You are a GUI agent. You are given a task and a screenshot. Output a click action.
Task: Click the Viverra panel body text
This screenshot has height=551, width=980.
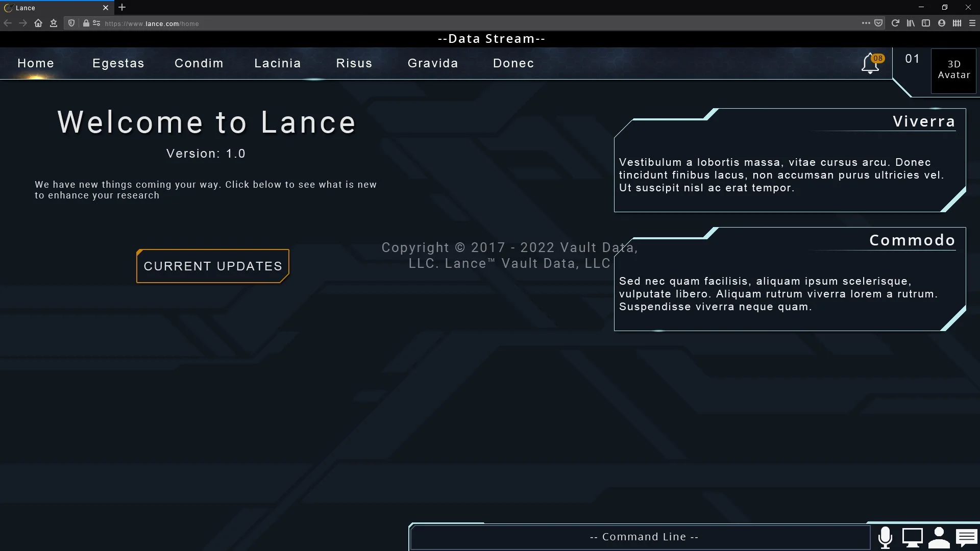coord(781,175)
